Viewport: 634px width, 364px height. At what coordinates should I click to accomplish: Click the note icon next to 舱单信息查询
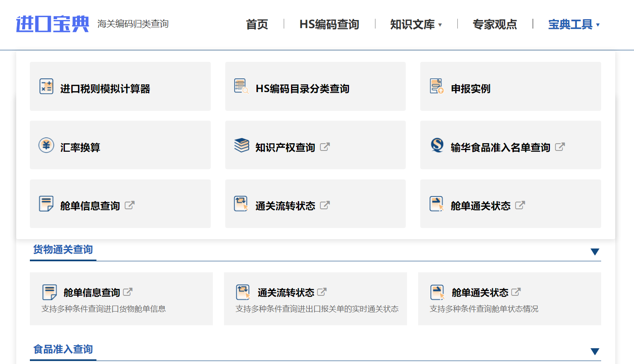(46, 204)
